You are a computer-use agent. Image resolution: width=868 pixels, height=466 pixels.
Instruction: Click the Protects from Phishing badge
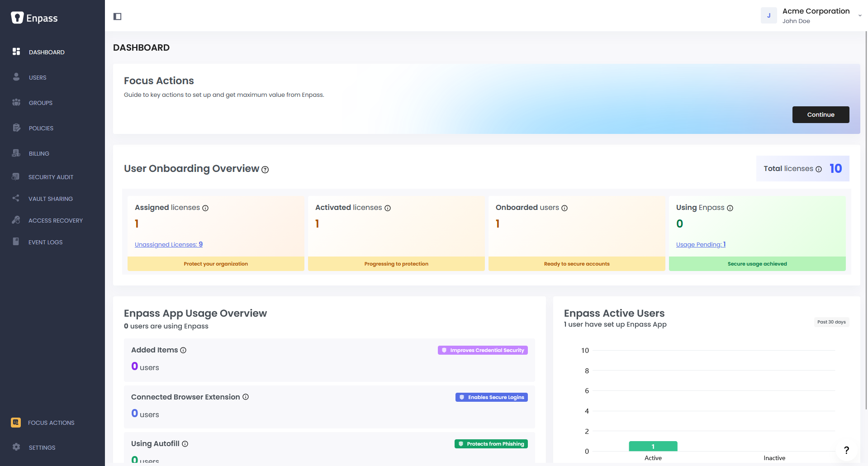click(491, 444)
